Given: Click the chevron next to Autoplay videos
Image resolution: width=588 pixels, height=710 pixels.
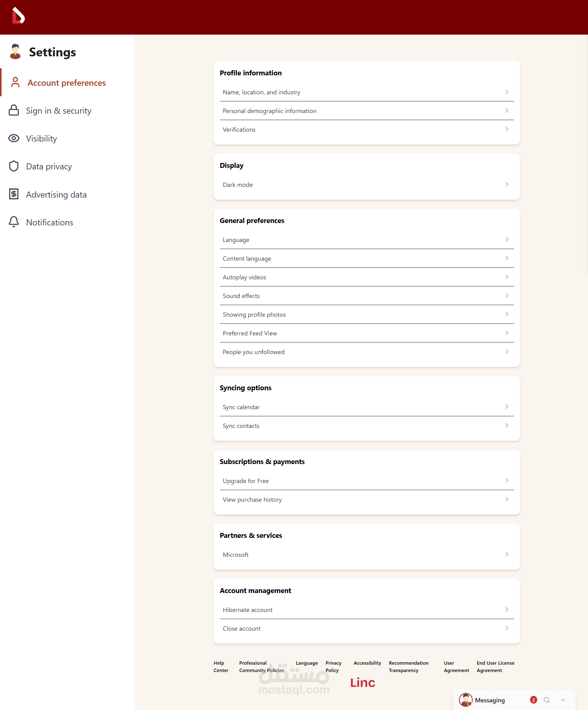Looking at the screenshot, I should [507, 277].
